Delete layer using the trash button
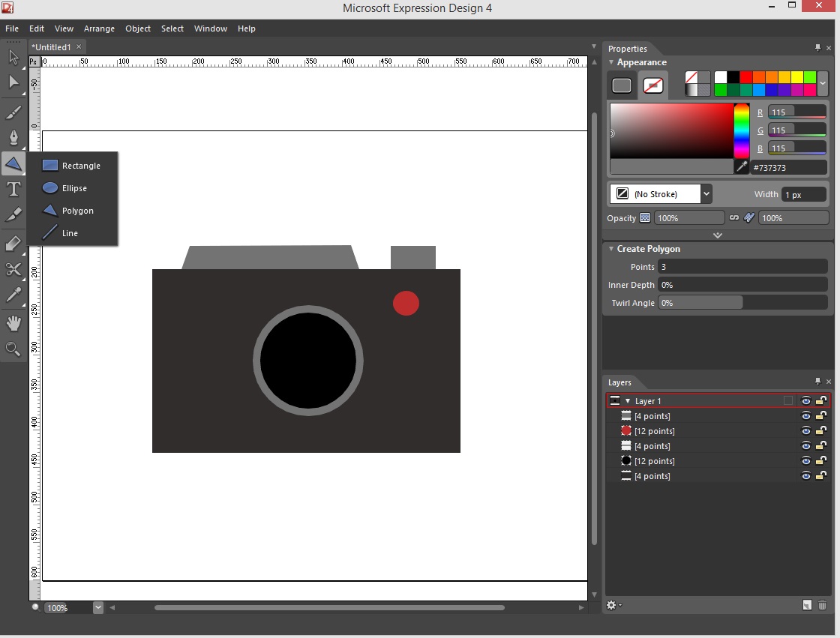 pos(822,605)
